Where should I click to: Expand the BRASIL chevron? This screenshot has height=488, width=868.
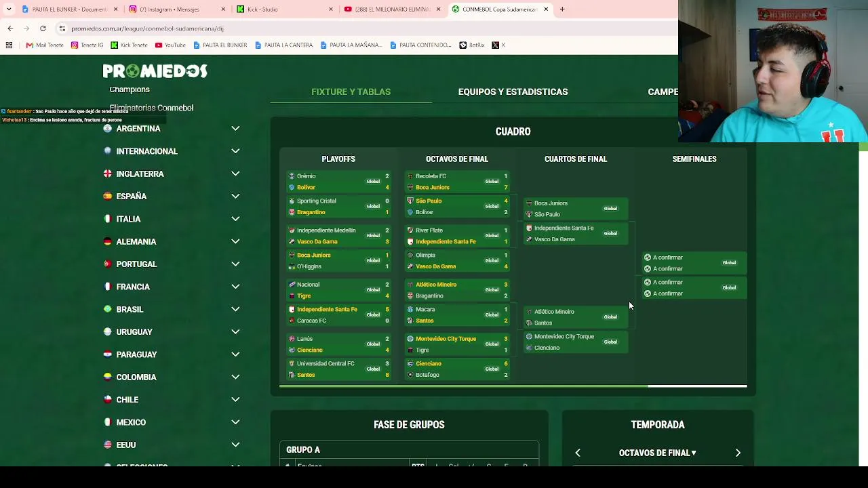[235, 309]
